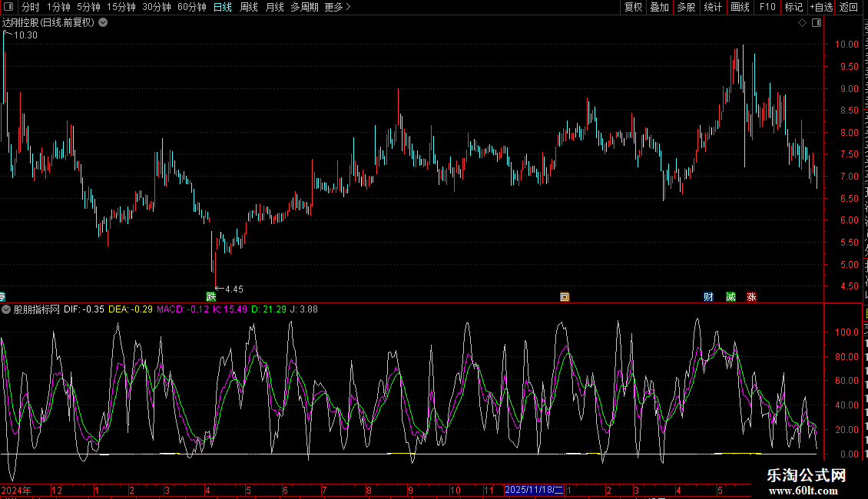868x499 pixels.
Task: Open the 多周期 multi-period view
Action: [x=304, y=7]
